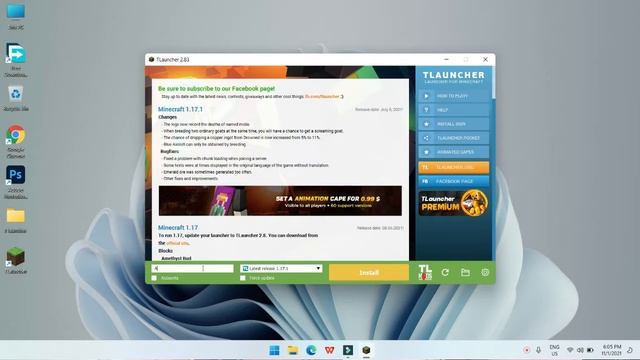Select the Adobe Photoshop desktop icon
This screenshot has height=360, width=640.
tap(16, 182)
